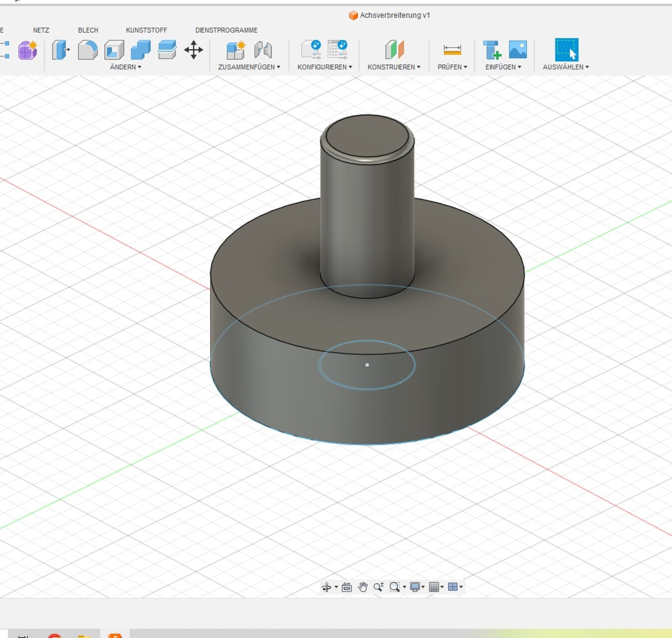This screenshot has width=672, height=638.
Task: Activate the Pan hand tool
Action: (x=362, y=587)
